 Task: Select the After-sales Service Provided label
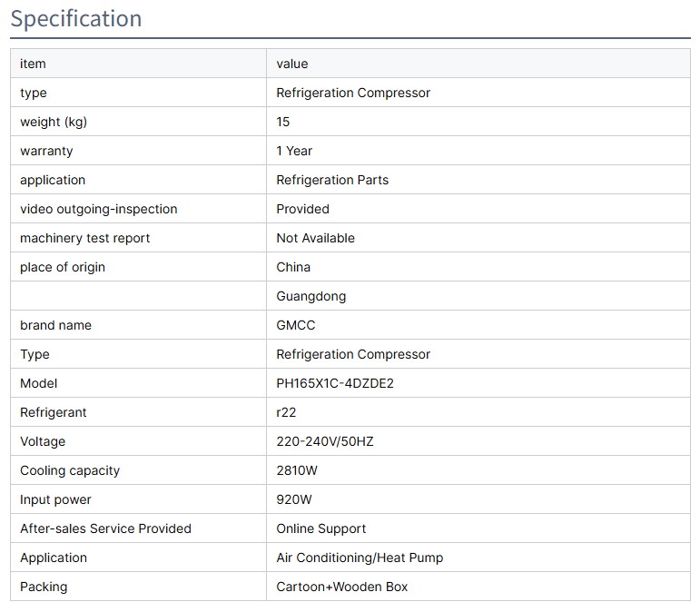point(105,528)
